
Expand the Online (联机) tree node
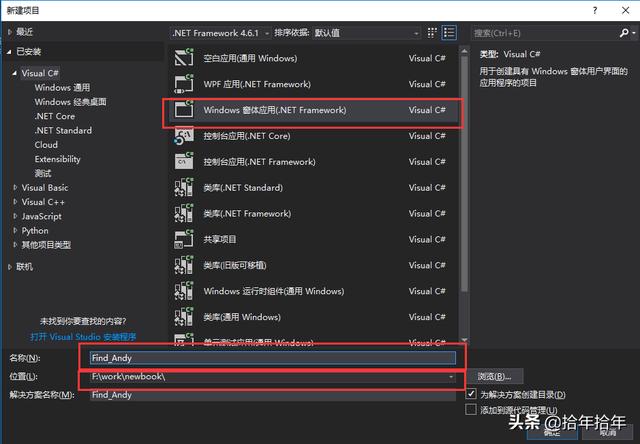[10, 267]
